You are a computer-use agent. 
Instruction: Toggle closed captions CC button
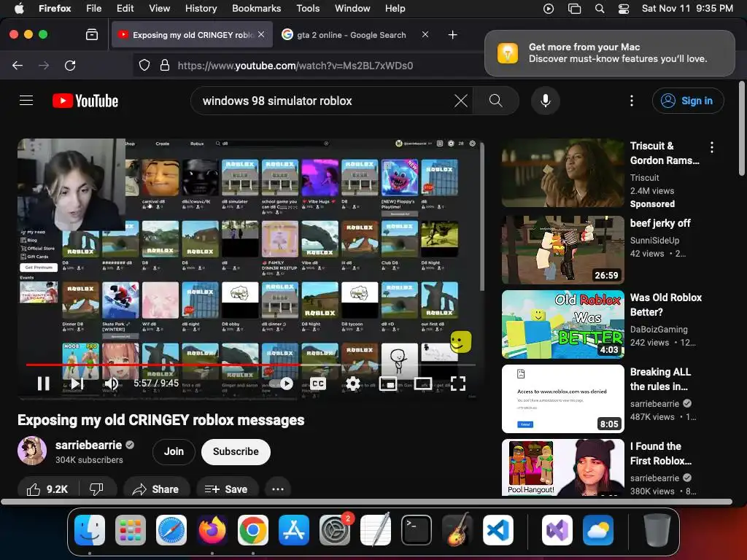pyautogui.click(x=318, y=384)
